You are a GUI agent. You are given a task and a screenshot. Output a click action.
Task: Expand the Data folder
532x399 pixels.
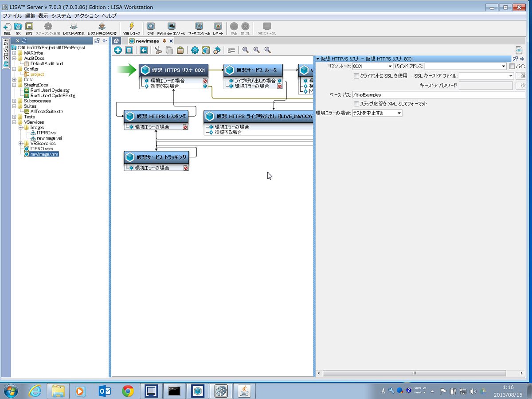(14, 80)
